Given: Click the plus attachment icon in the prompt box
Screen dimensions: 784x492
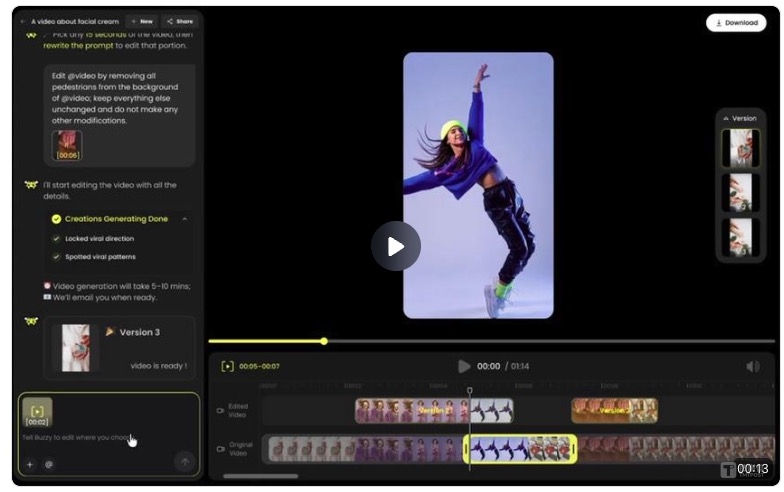Looking at the screenshot, I should coord(29,464).
